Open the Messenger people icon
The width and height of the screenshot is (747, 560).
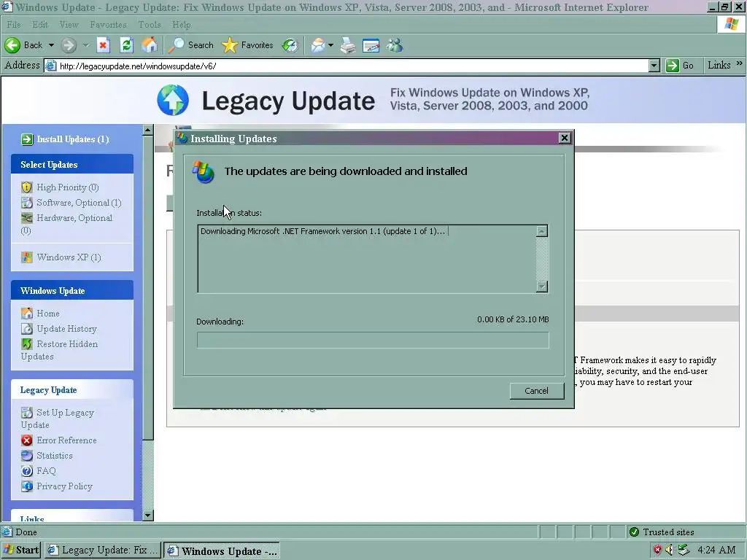tap(395, 45)
